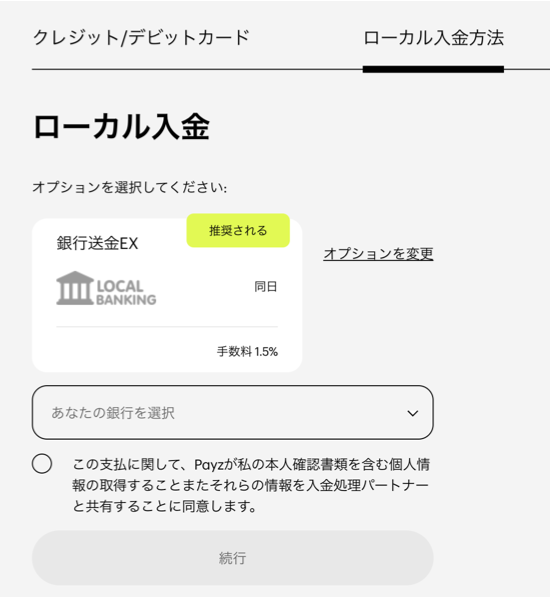551x597 pixels.
Task: Switch to the クレジット/デビットカード tab
Action: click(x=141, y=38)
